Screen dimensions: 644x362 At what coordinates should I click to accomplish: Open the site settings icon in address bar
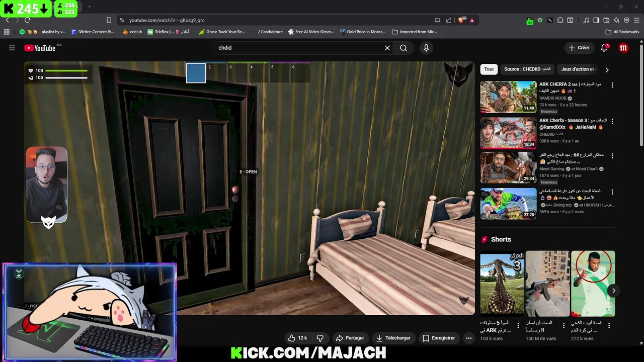click(x=122, y=20)
